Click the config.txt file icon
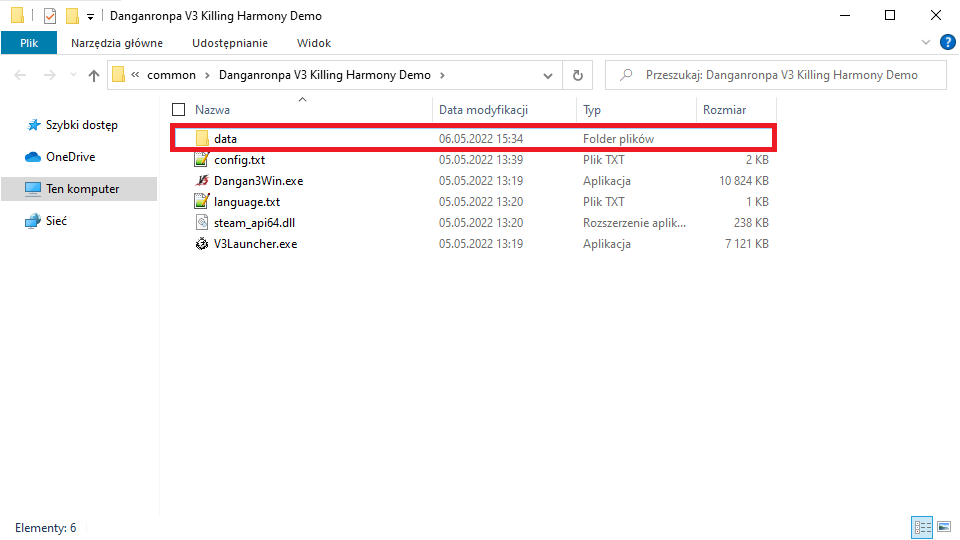Screen dimensions: 960x540 click(x=202, y=160)
